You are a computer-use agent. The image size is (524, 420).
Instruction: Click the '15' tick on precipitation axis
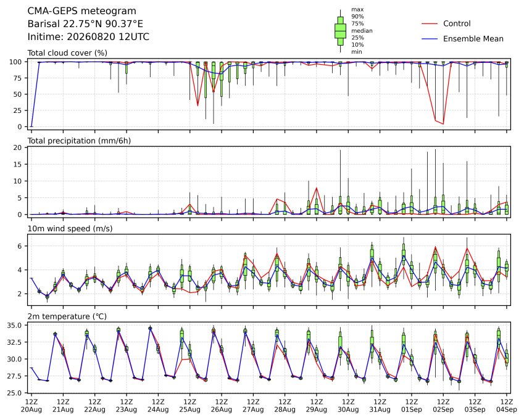click(x=18, y=164)
